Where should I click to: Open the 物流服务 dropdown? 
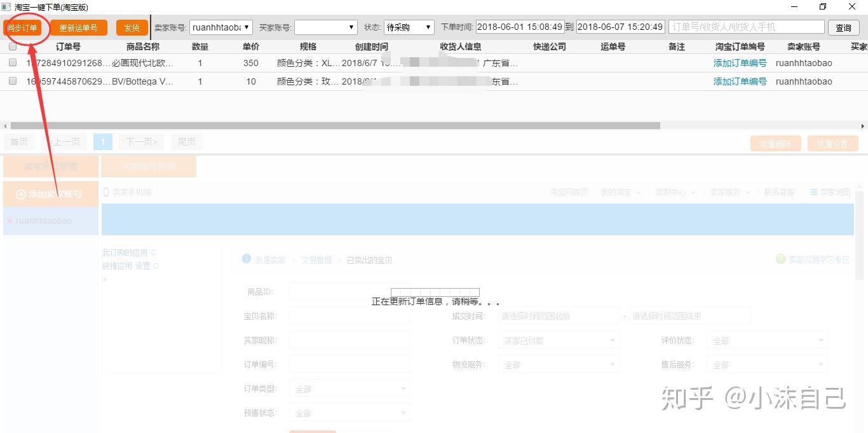click(x=559, y=364)
